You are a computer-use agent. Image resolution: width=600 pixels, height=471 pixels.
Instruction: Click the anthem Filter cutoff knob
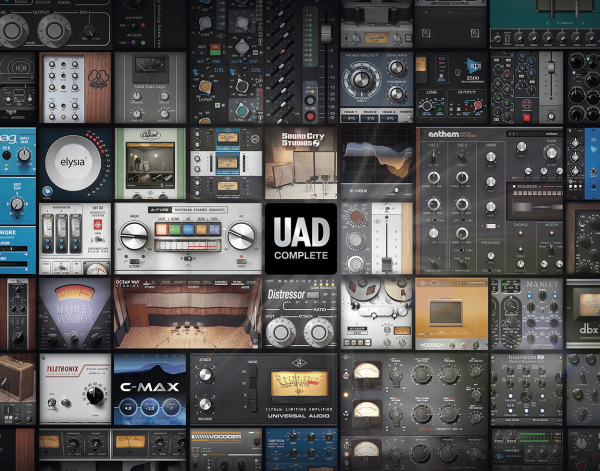[551, 153]
